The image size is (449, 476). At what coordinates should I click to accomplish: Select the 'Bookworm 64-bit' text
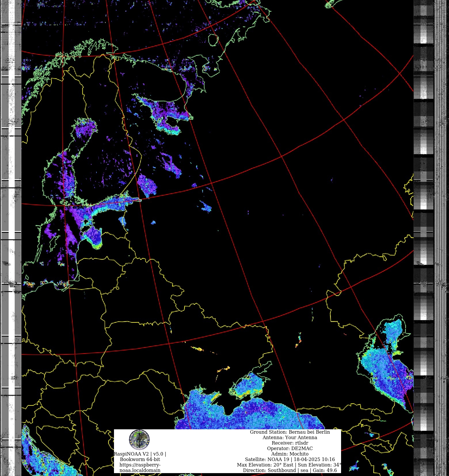pyautogui.click(x=140, y=459)
